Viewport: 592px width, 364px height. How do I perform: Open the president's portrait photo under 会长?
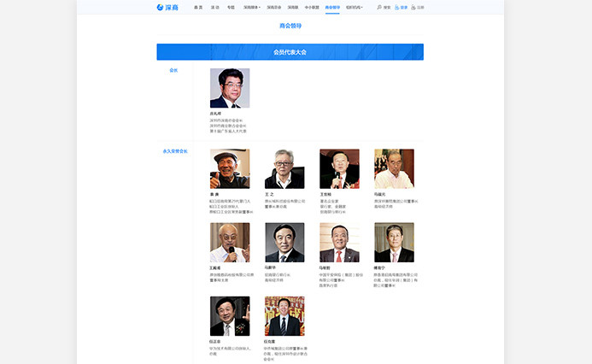pyautogui.click(x=230, y=88)
